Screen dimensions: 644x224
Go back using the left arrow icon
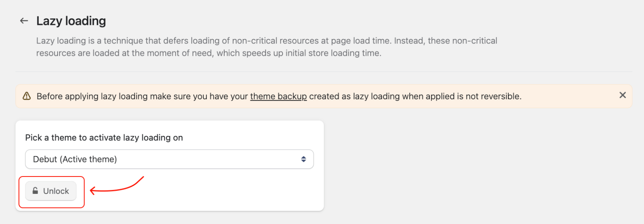(x=24, y=21)
